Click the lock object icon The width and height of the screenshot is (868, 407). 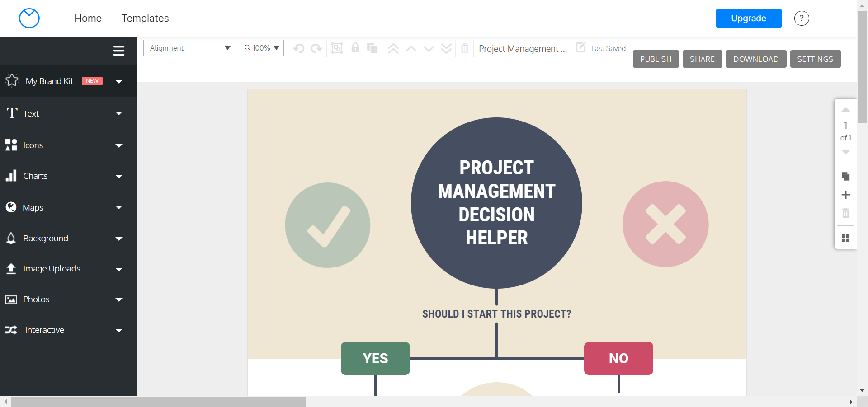click(355, 48)
